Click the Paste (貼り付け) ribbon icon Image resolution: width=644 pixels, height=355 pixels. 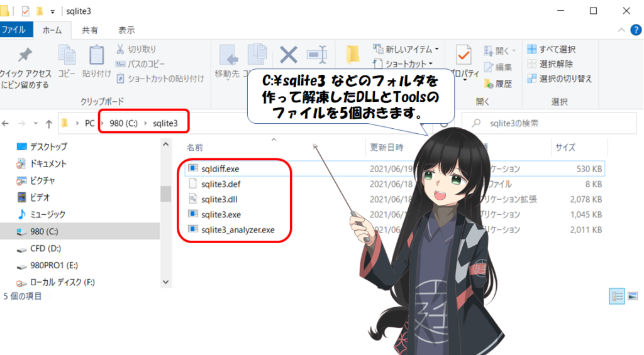(96, 61)
